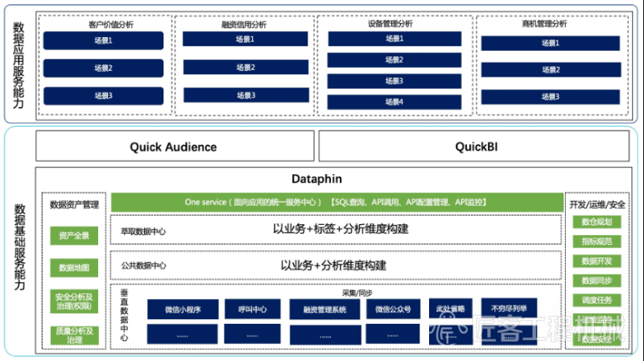Click ellipsis box below 融资管理系统
This screenshot has width=644, height=361.
pos(325,334)
